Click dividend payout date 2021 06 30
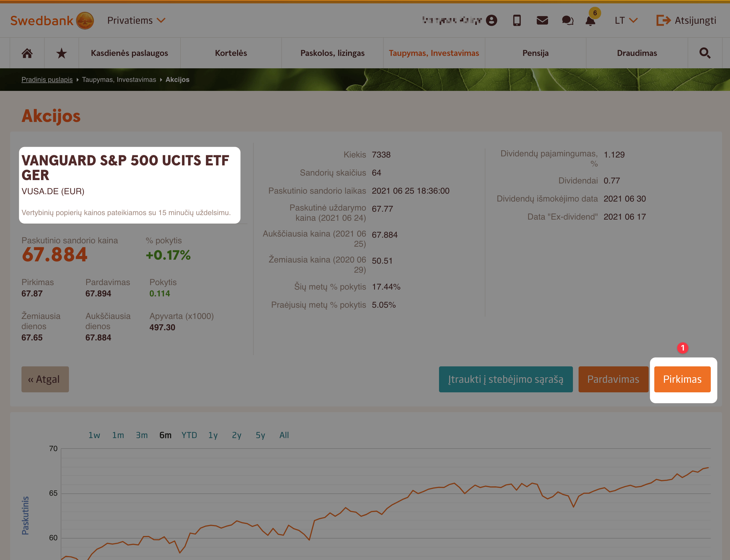This screenshot has height=560, width=730. click(x=625, y=199)
